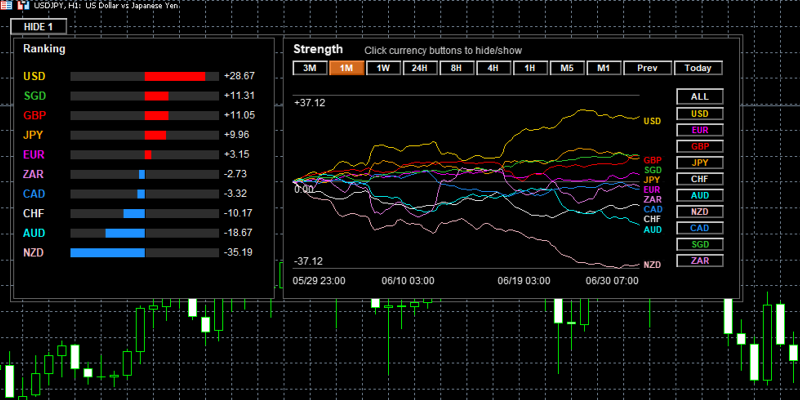Click the NZD label in Ranking

[x=34, y=253]
